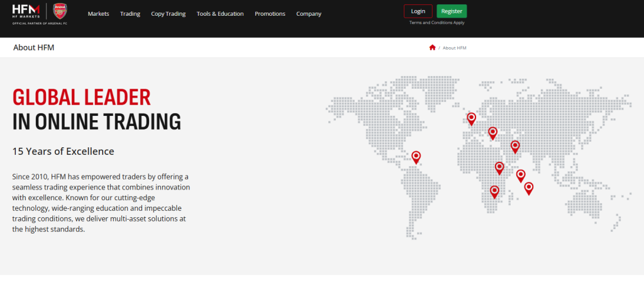Open the Trading menu
The image size is (644, 282).
click(130, 14)
